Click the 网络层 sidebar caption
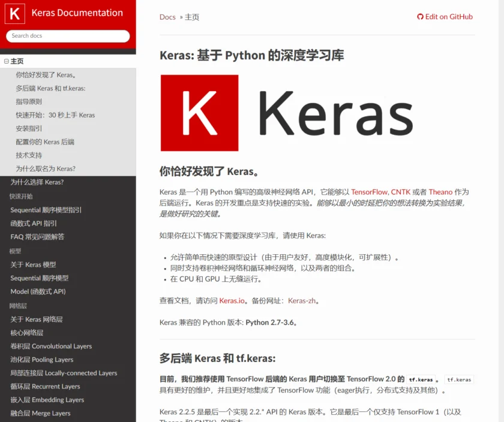 (x=18, y=306)
